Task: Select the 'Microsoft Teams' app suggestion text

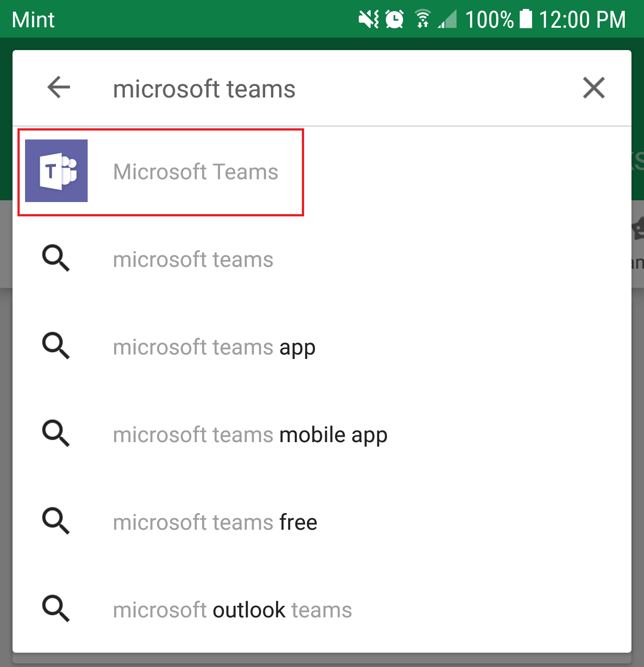Action: (x=195, y=172)
